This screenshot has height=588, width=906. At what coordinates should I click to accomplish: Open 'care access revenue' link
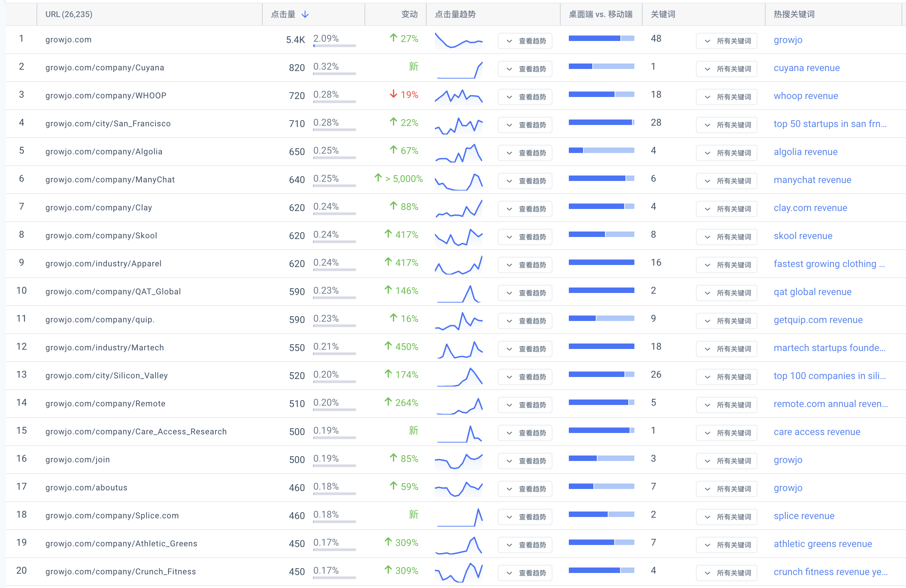click(817, 432)
